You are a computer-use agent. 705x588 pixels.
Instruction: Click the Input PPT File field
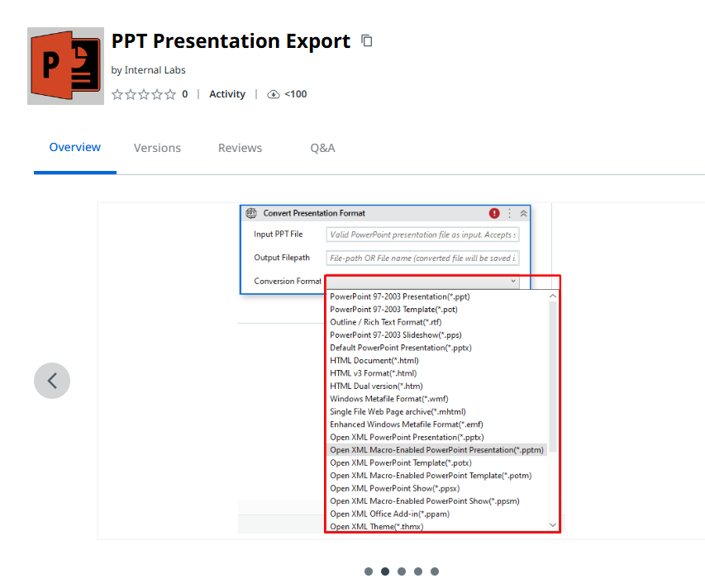pos(422,235)
